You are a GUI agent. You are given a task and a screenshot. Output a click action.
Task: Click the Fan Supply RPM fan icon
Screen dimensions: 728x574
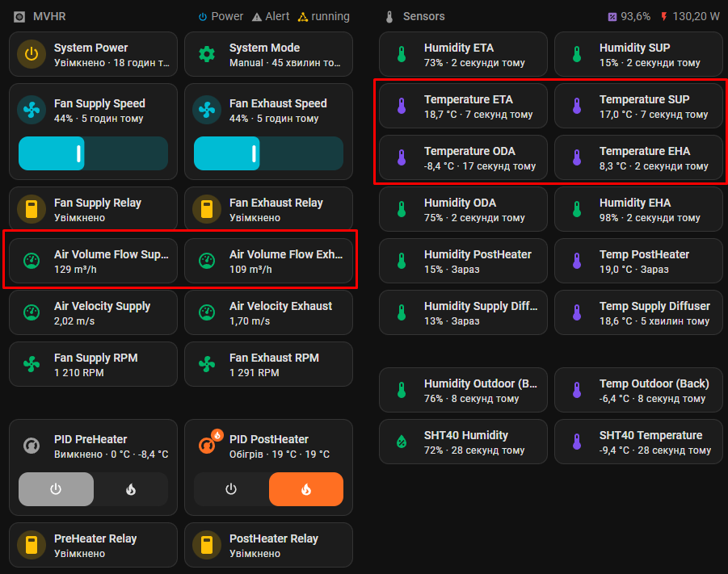[32, 364]
